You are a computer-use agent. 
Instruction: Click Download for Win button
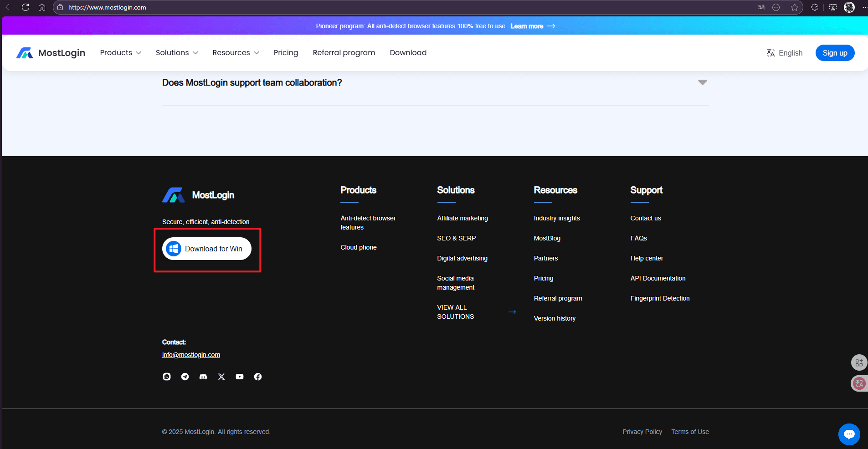206,249
